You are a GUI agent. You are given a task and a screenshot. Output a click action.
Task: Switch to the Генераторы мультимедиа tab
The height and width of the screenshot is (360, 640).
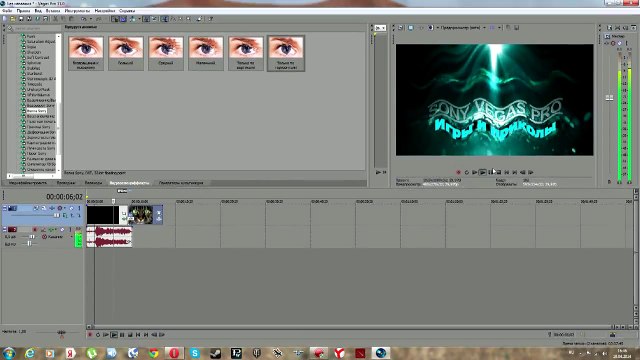coord(181,183)
